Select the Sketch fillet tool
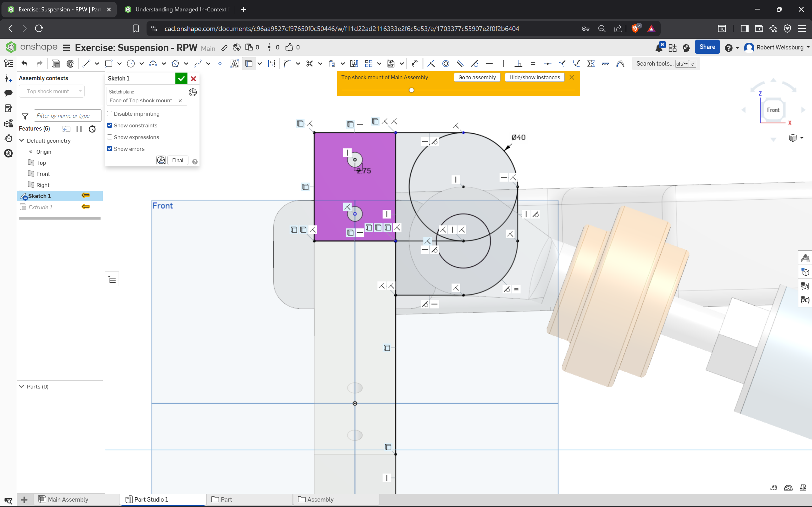Viewport: 812px width, 507px height. click(287, 63)
